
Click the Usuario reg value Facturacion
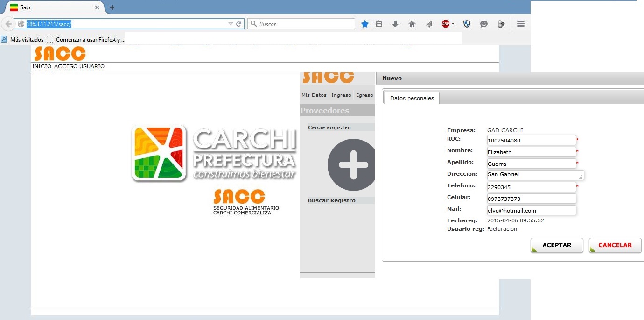[x=502, y=229]
